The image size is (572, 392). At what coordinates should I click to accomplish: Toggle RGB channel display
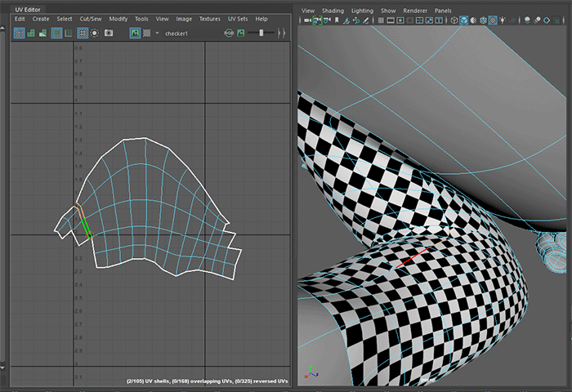coord(229,33)
